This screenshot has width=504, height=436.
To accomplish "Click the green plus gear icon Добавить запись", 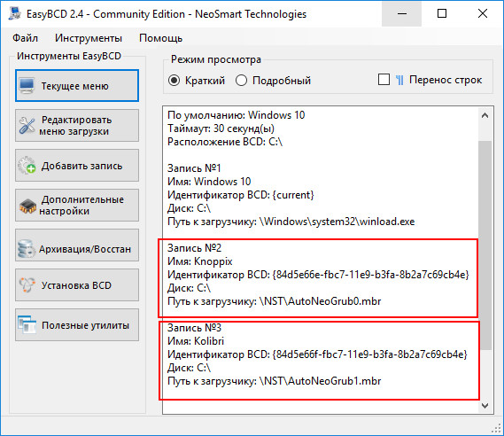I will click(x=27, y=165).
